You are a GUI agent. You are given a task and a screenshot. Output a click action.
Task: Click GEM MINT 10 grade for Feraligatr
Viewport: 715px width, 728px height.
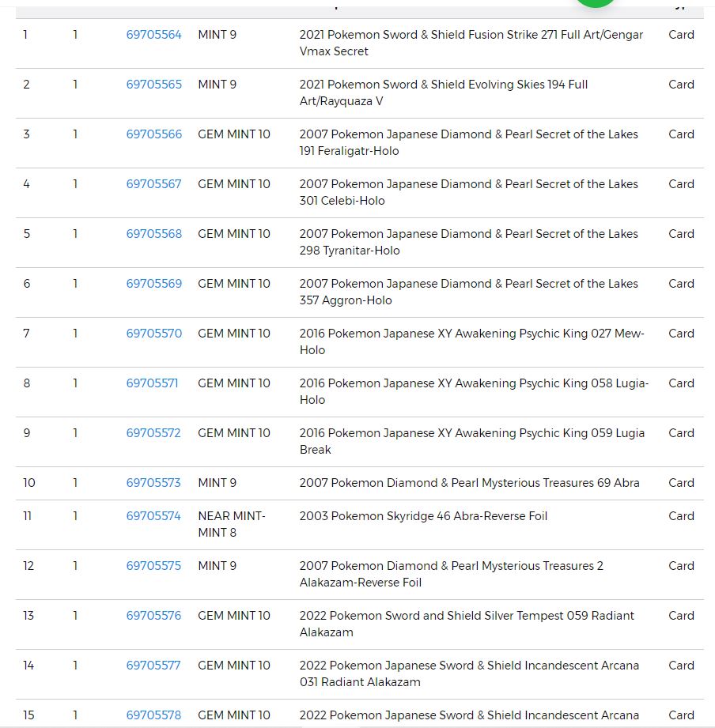point(233,134)
